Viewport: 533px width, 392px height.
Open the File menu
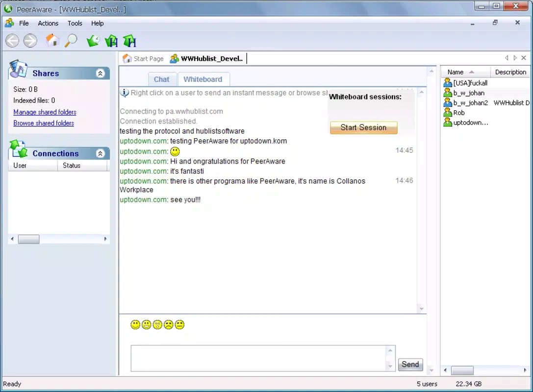coord(24,23)
